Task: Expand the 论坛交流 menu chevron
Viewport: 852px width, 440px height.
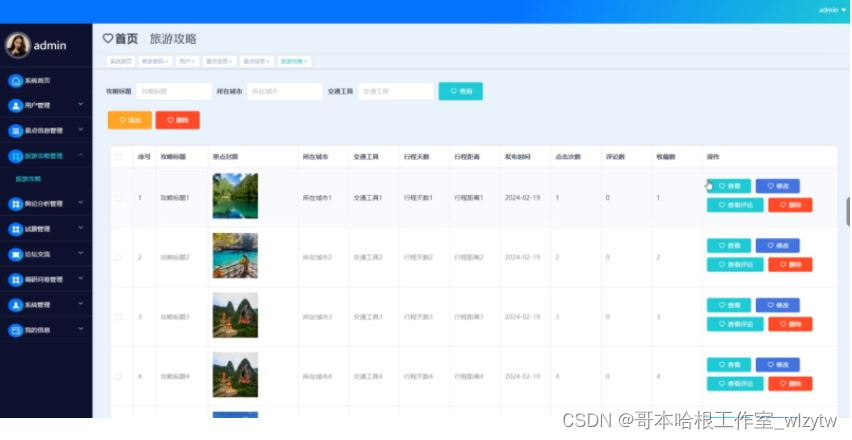Action: pos(81,253)
